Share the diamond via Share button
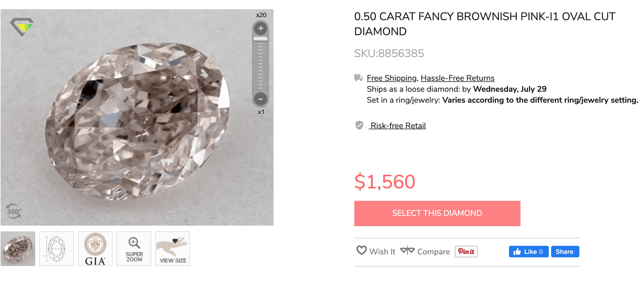Viewport: 644px width, 296px height. click(x=565, y=251)
